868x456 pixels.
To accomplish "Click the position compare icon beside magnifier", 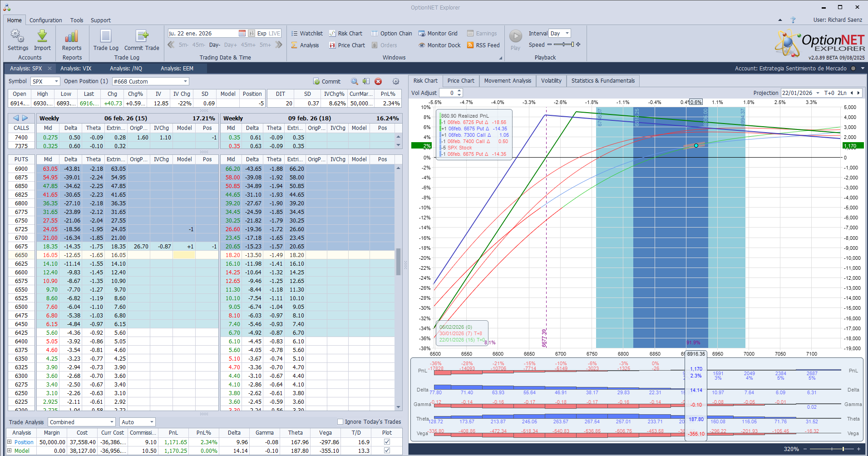I will click(366, 81).
